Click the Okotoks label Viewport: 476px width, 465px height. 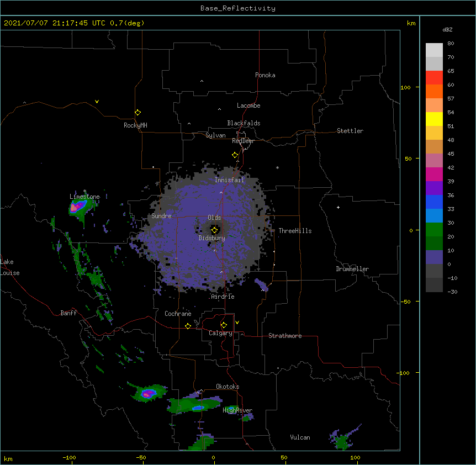tap(228, 387)
